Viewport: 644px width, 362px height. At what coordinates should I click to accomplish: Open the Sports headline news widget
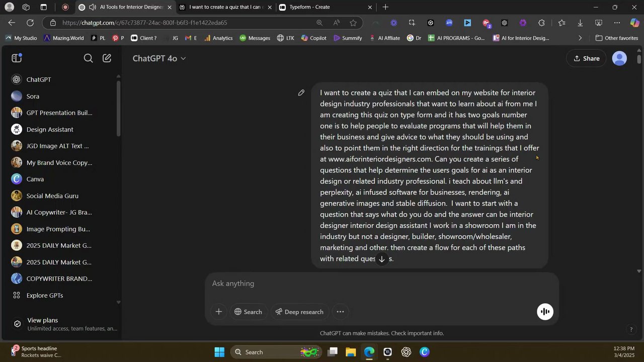[36, 351]
